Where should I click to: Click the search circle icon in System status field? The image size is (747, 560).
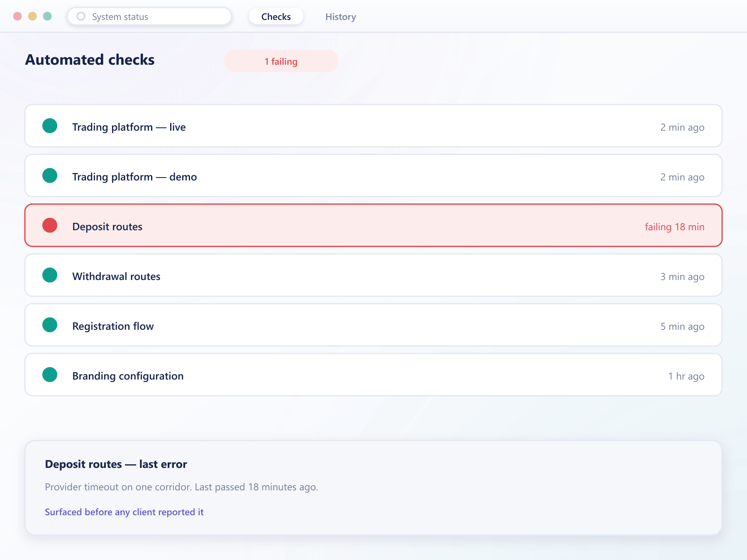[x=81, y=16]
